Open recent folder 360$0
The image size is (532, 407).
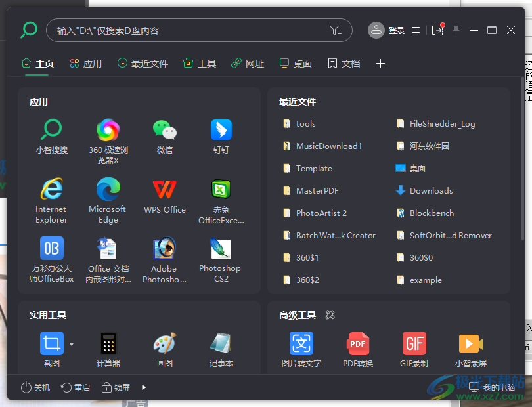pyautogui.click(x=414, y=258)
